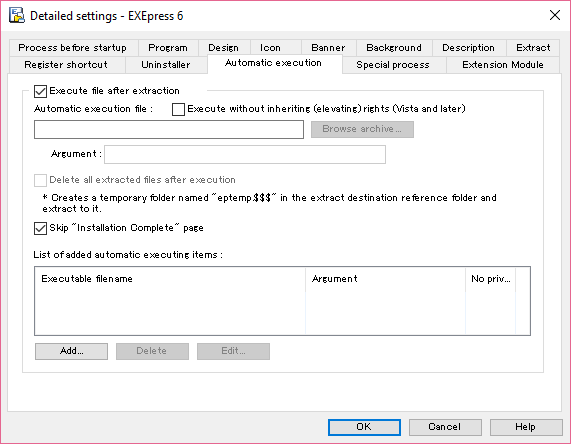Close the Detailed settings window
The image size is (571, 444).
tap(555, 15)
